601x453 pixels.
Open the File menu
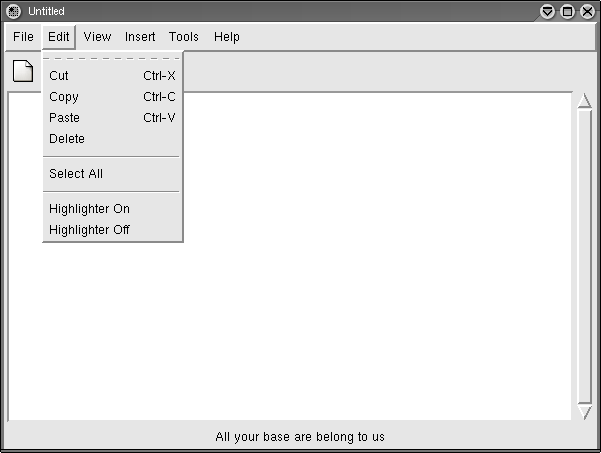click(23, 37)
